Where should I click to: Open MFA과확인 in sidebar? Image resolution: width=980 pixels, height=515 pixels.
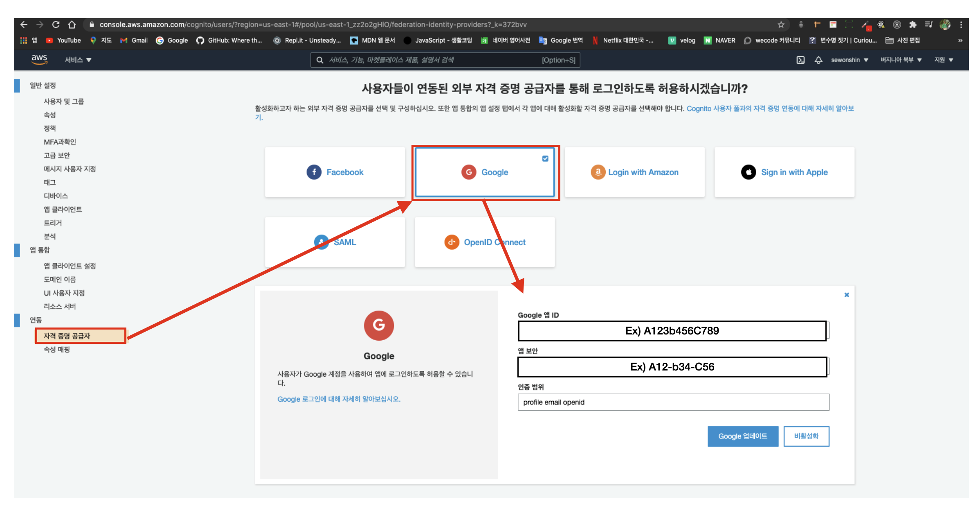tap(60, 142)
